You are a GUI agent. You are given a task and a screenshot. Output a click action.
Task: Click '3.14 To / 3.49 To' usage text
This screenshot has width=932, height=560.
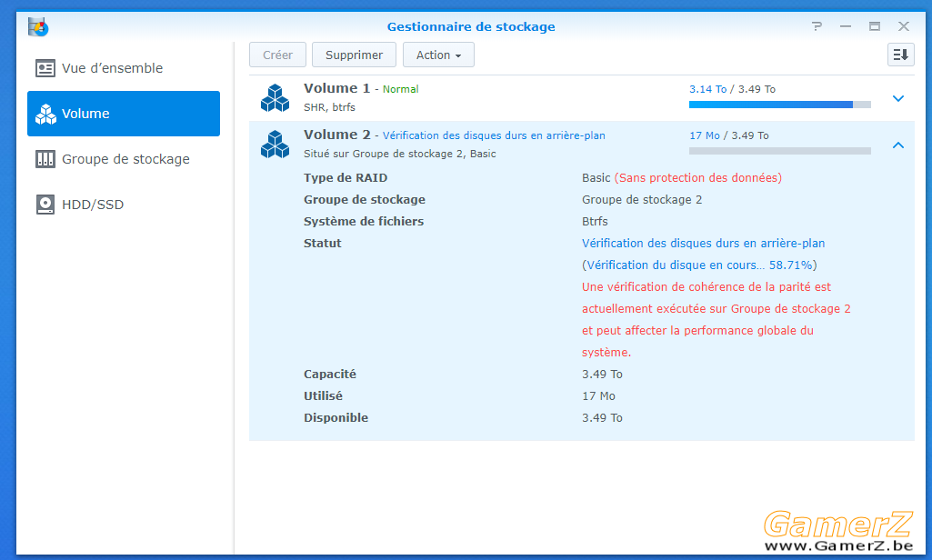pos(732,89)
